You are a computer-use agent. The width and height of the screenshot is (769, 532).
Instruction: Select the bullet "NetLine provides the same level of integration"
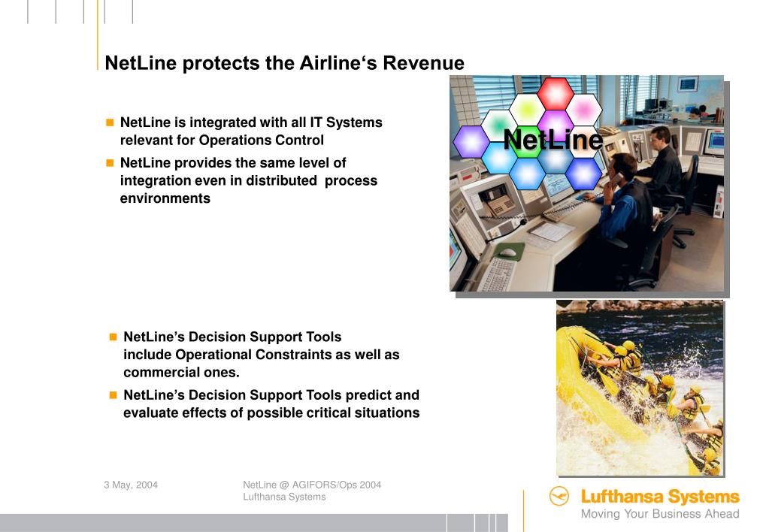point(249,180)
